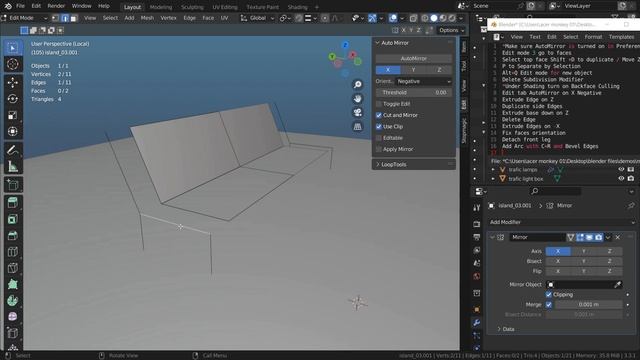Open the Templates menu in text editor
The image size is (640, 360).
pyautogui.click(x=621, y=37)
